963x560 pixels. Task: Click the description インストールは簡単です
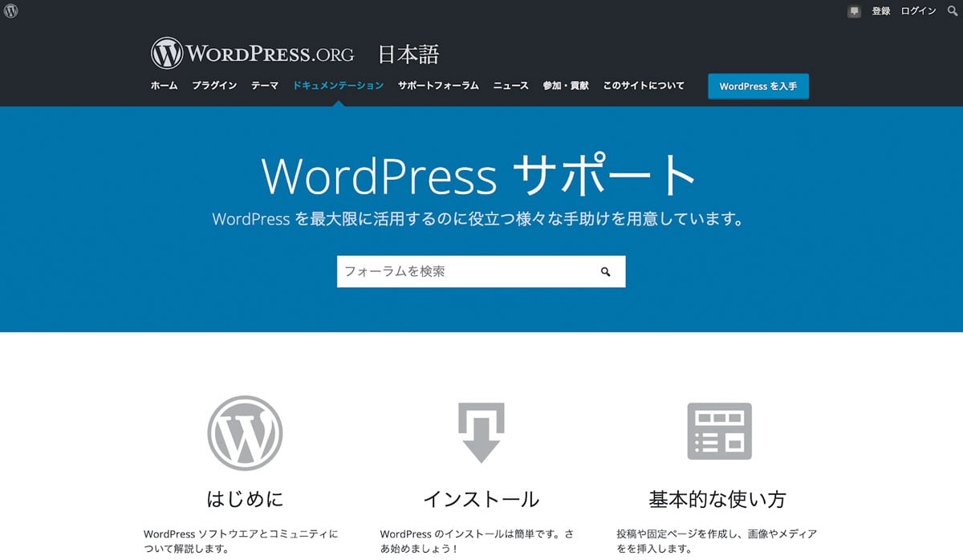(477, 542)
